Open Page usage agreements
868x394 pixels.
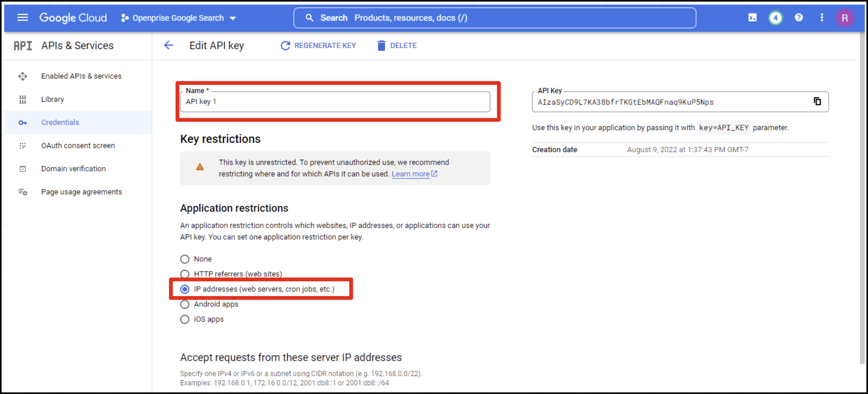[82, 192]
